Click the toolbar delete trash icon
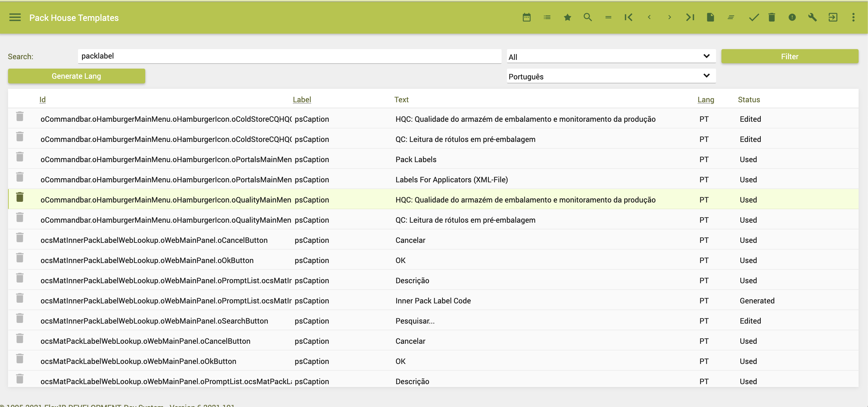Screen dimensions: 868x407 [x=772, y=17]
